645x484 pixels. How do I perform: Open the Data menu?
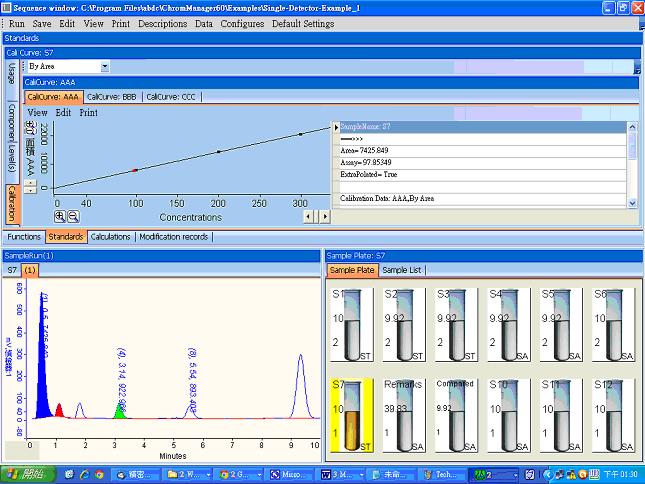[x=204, y=24]
